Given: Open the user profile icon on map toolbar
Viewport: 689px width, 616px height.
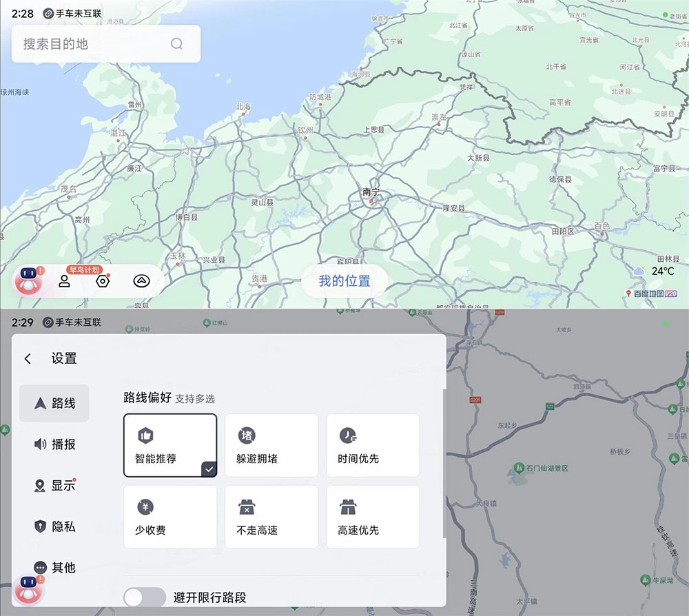Looking at the screenshot, I should pyautogui.click(x=65, y=281).
